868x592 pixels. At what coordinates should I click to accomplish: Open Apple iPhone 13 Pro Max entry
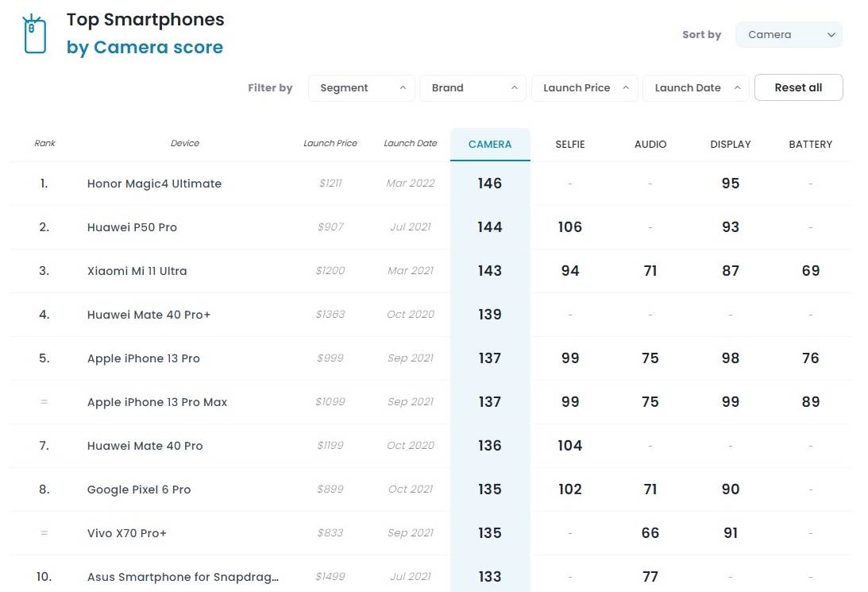pos(157,402)
